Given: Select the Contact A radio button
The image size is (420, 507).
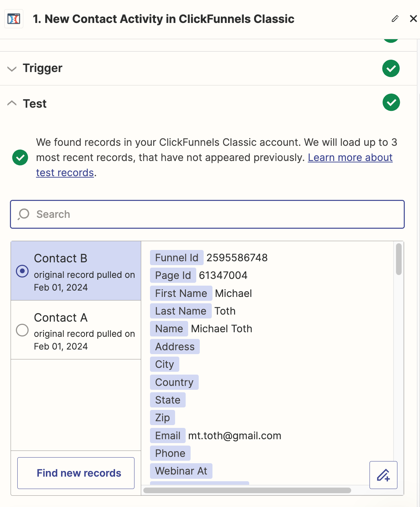Looking at the screenshot, I should (x=22, y=330).
